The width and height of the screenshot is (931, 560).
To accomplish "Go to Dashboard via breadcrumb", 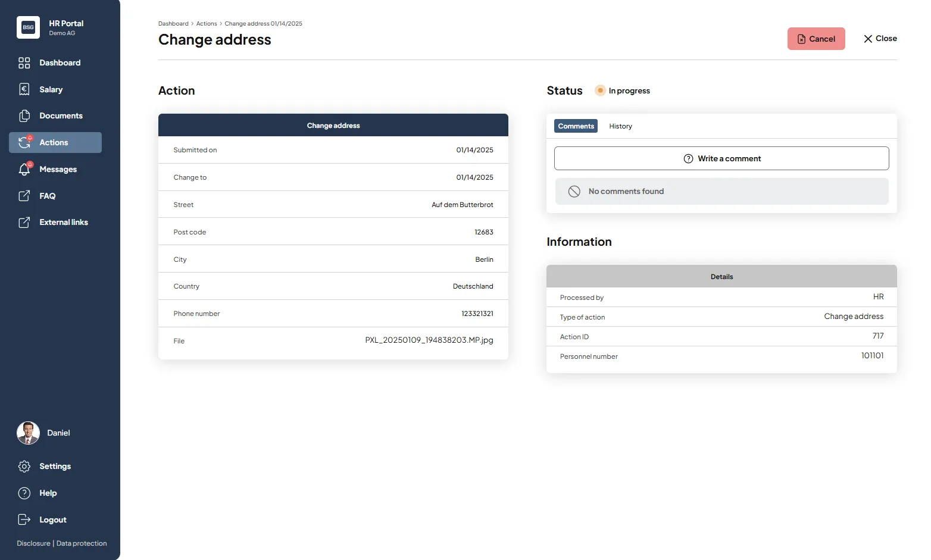I will tap(173, 24).
